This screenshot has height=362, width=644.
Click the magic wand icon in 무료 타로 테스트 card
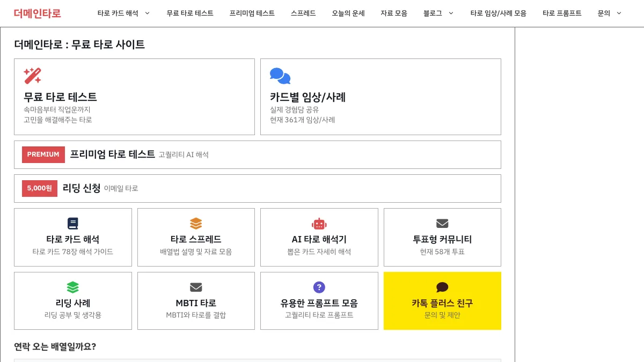32,76
